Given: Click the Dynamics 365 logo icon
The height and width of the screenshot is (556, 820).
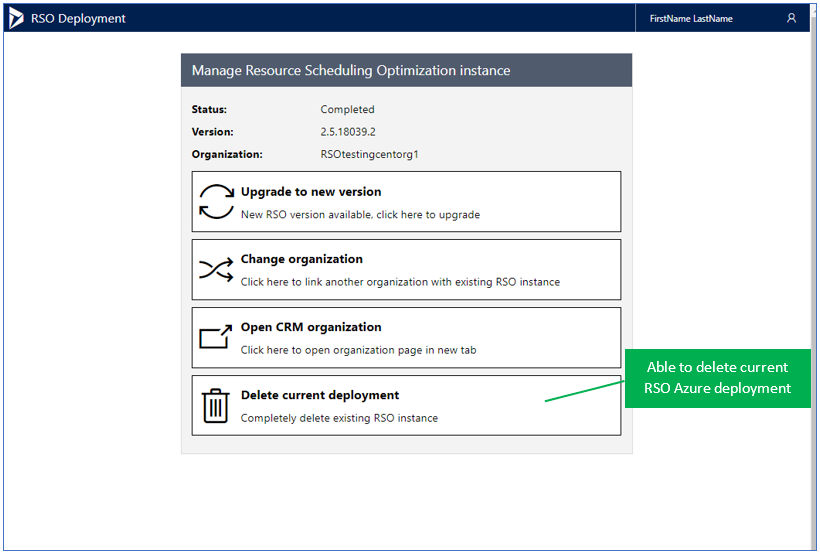Looking at the screenshot, I should coord(17,18).
